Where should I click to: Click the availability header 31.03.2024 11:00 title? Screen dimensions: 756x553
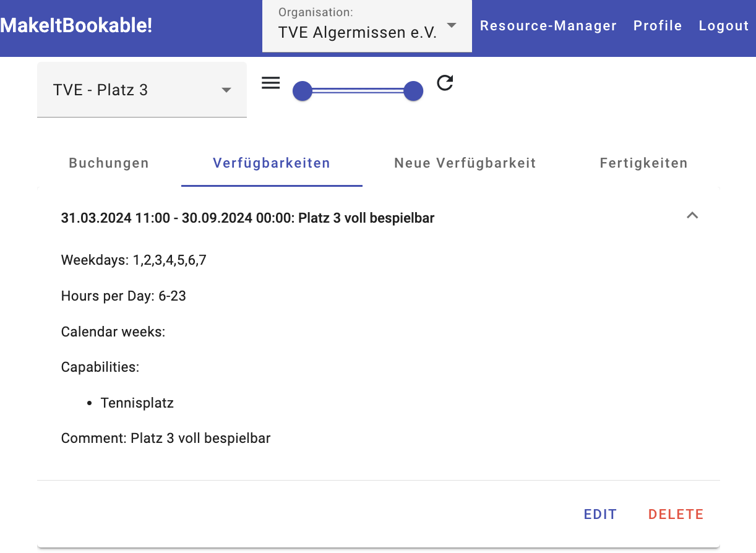coord(247,218)
